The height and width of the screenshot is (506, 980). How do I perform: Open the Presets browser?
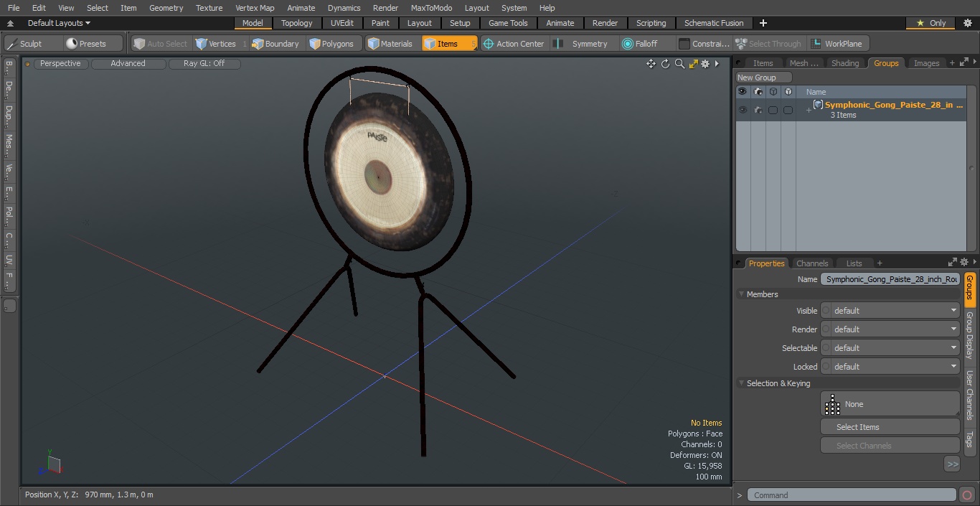coord(93,44)
